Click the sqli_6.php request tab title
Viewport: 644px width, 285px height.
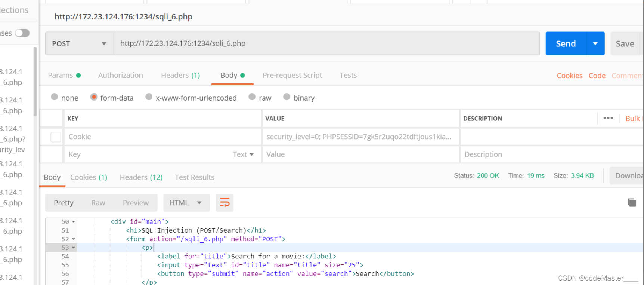click(x=123, y=17)
